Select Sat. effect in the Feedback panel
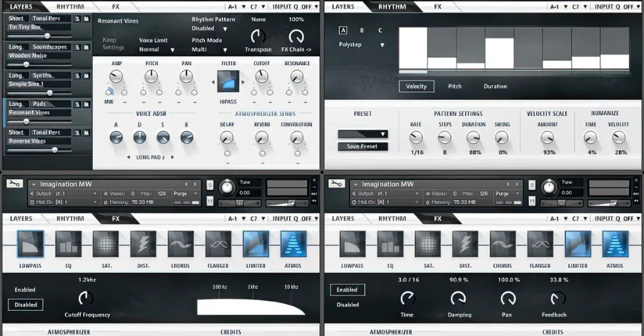The image size is (644, 336). tap(428, 244)
